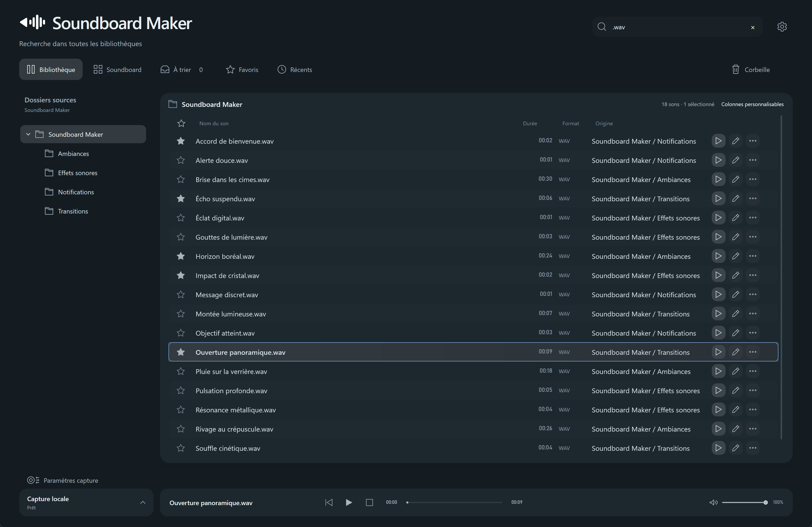812x527 pixels.
Task: Show more actions for Message discret.wav
Action: [753, 294]
